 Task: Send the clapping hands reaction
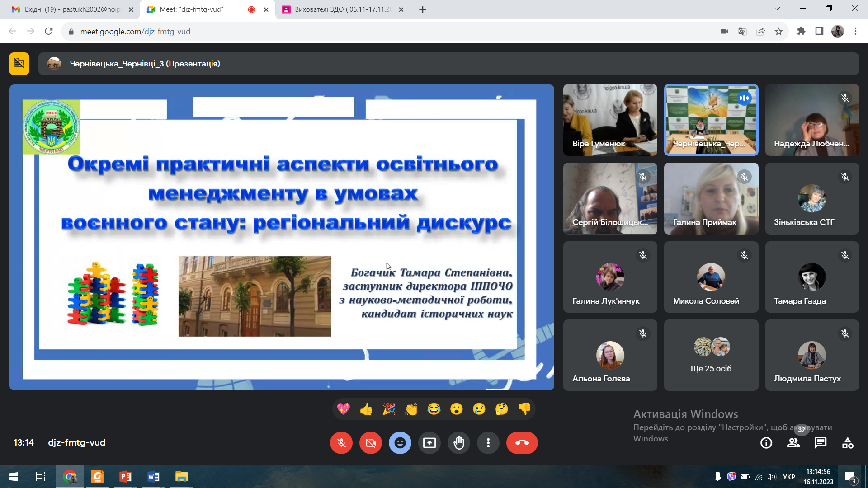[411, 409]
